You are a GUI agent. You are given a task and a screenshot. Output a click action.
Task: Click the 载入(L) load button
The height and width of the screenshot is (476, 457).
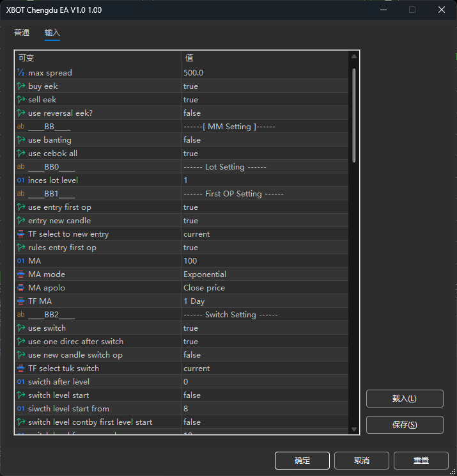click(404, 399)
